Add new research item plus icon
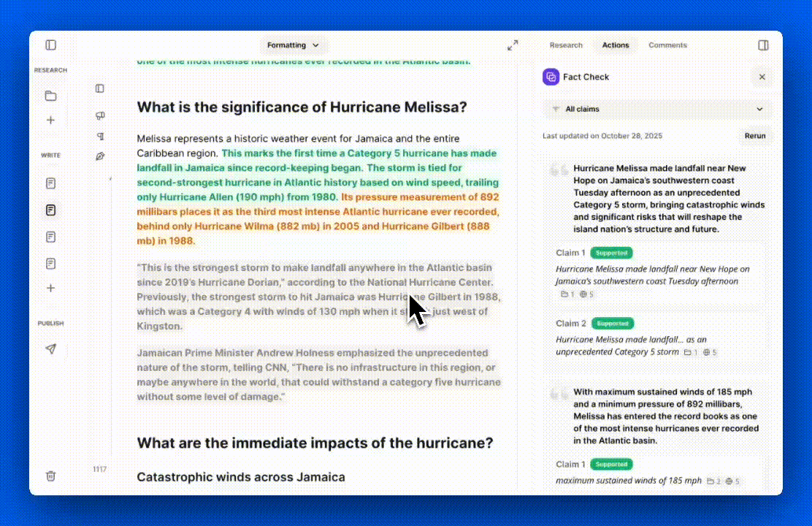 pyautogui.click(x=51, y=121)
